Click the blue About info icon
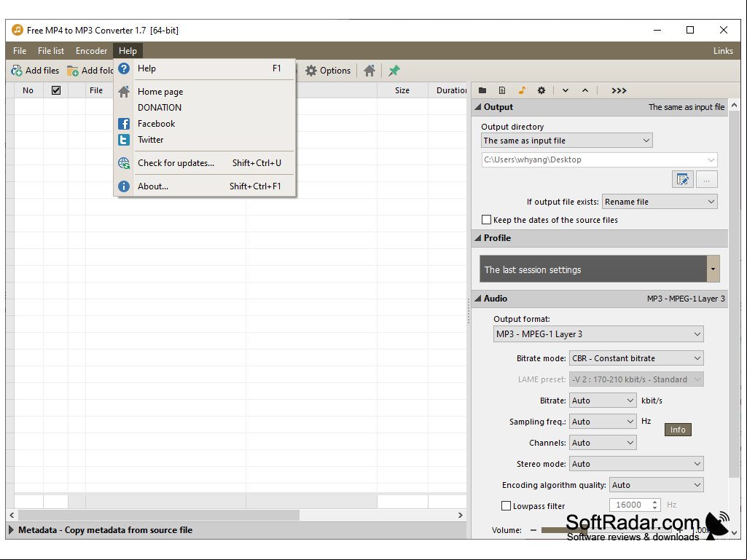The width and height of the screenshot is (747, 560). click(x=124, y=186)
